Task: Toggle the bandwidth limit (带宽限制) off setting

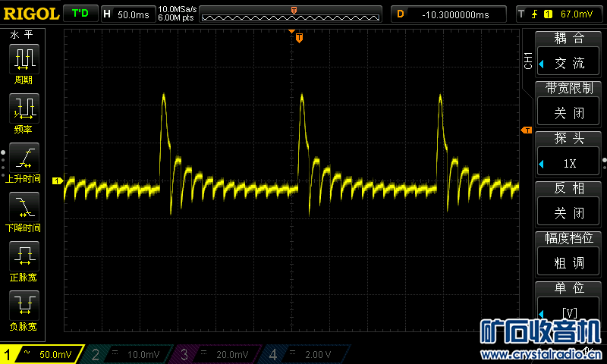Action: [x=569, y=113]
